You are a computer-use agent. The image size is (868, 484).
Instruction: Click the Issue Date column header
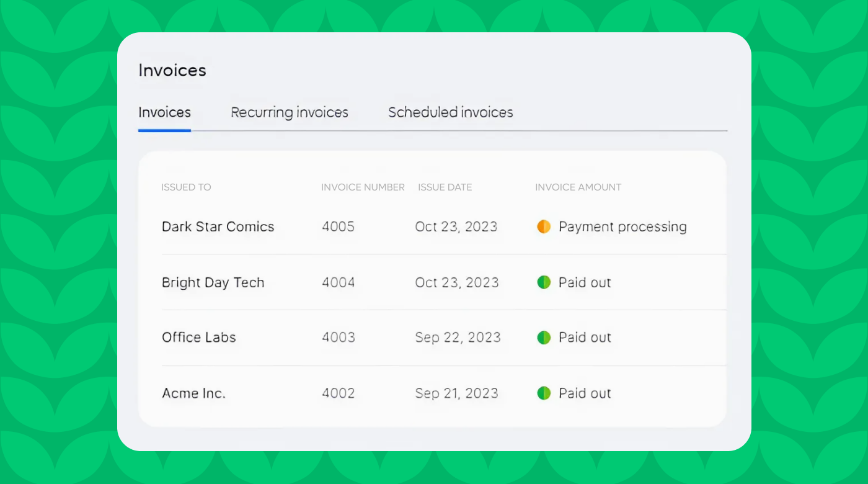click(445, 187)
